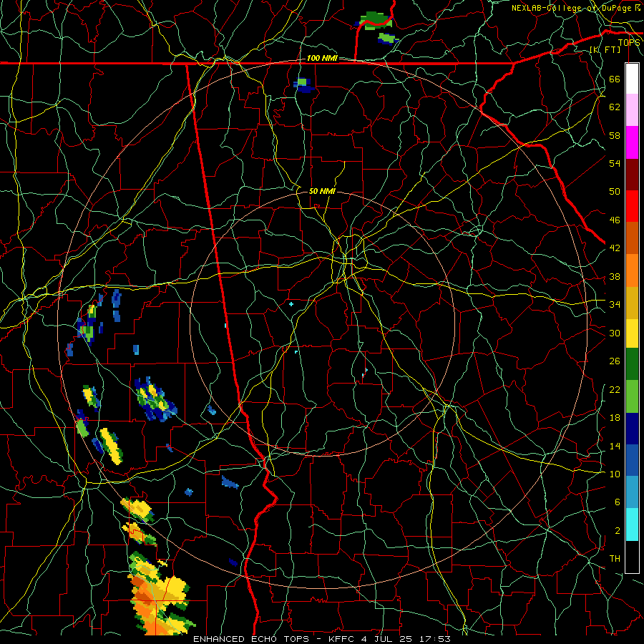This screenshot has height=644, width=644.
Task: Click the white swatch in the tops legend
Action: pos(632,79)
